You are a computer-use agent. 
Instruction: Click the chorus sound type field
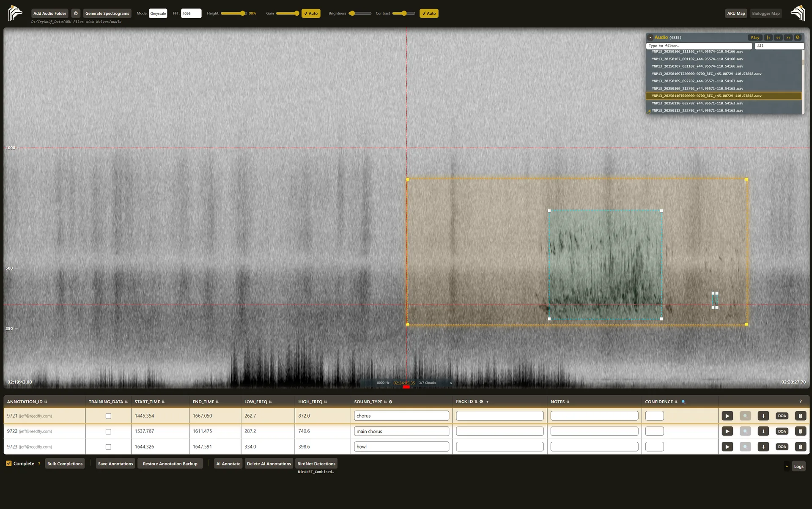[x=401, y=416]
